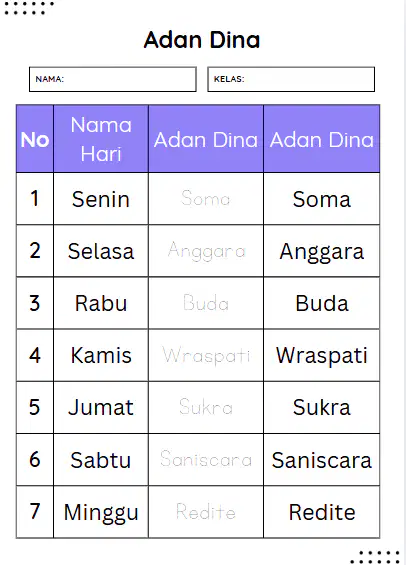
Task: Select the Senin cell
Action: pos(101,199)
